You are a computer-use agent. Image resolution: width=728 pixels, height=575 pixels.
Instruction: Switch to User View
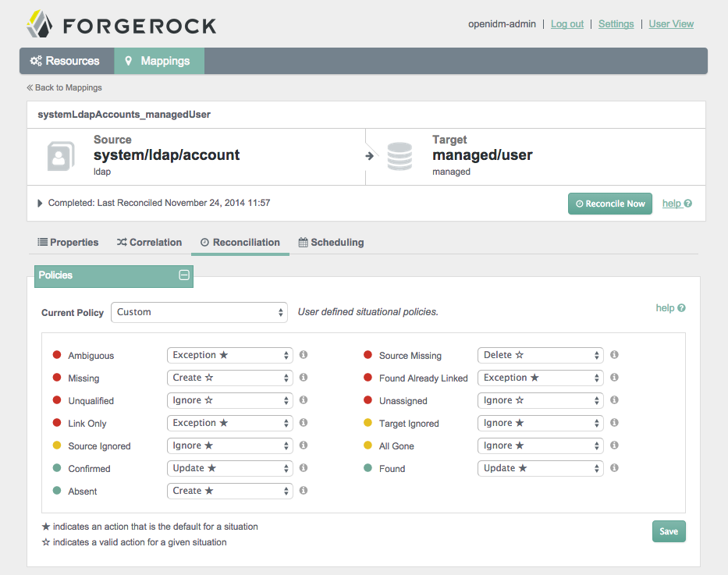point(671,24)
